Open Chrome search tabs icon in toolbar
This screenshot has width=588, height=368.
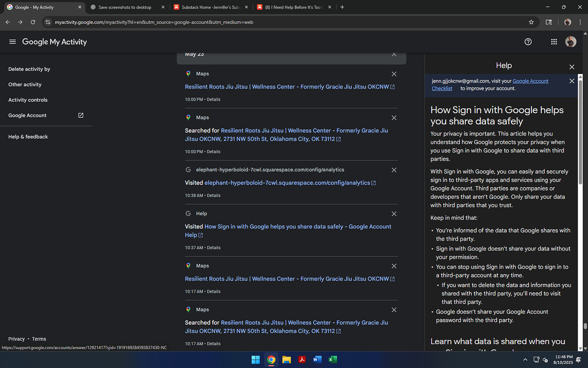pos(549,22)
